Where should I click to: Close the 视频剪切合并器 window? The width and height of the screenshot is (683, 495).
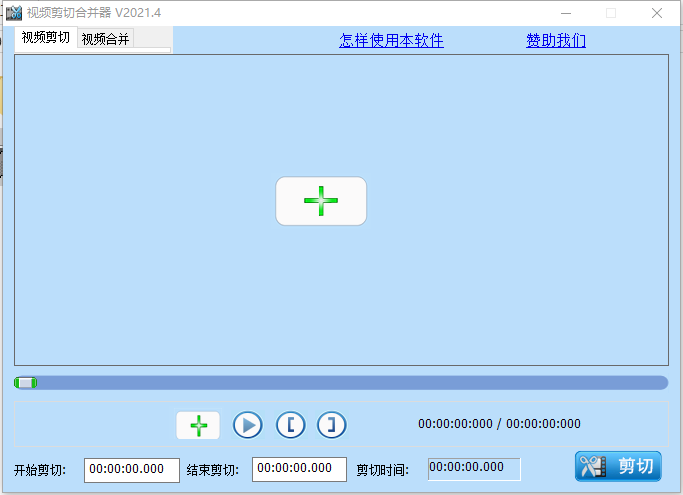coord(657,13)
